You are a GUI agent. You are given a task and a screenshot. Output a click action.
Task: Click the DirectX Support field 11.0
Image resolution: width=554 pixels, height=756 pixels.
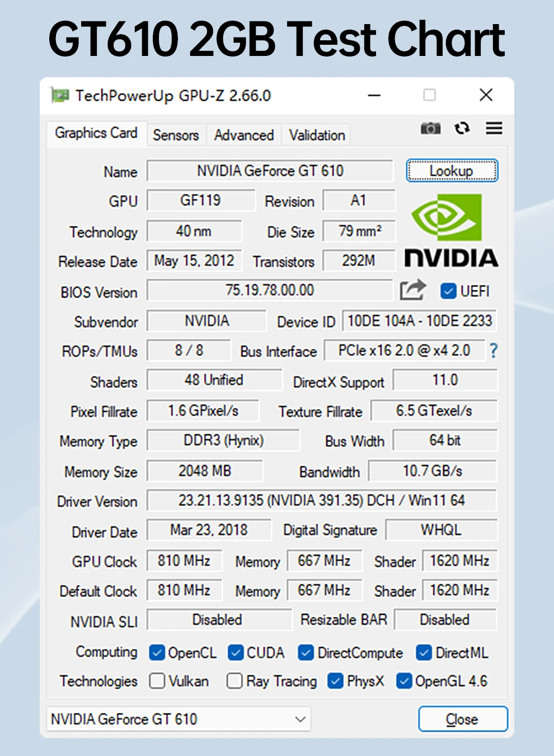pos(445,380)
